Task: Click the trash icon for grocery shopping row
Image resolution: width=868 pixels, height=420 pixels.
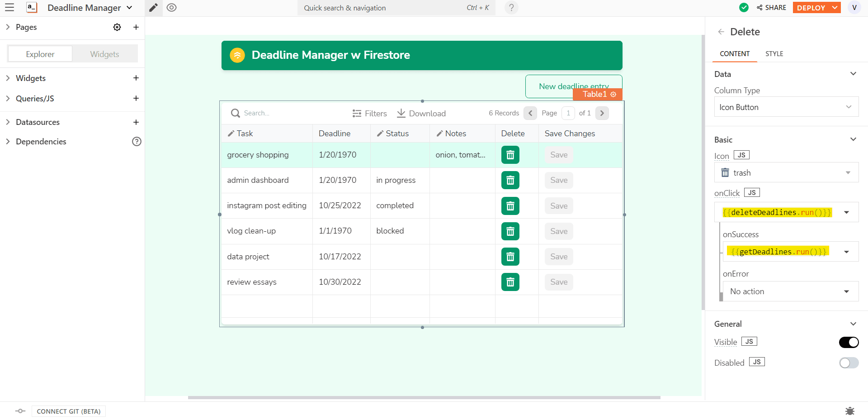Action: [510, 155]
